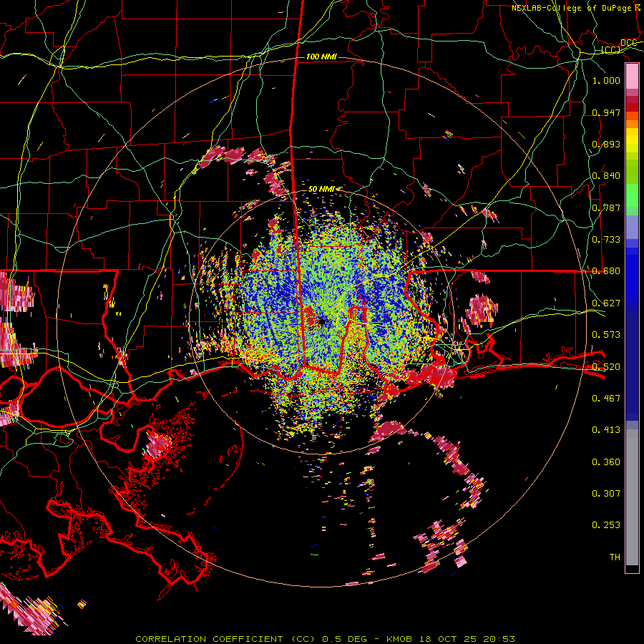Screen dimensions: 644x644
Task: Click the "0.520" scale value
Action: pos(606,367)
